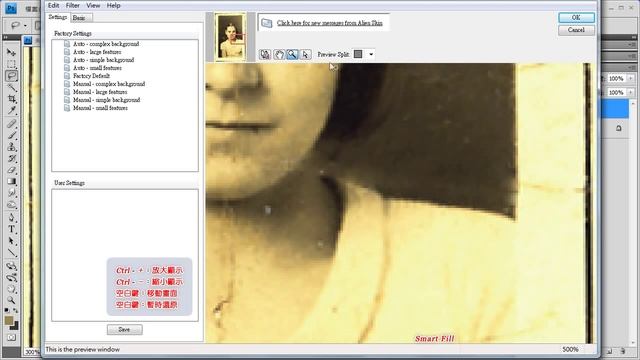Click the 500% zoom level readout
640x360 pixels.
click(570, 349)
